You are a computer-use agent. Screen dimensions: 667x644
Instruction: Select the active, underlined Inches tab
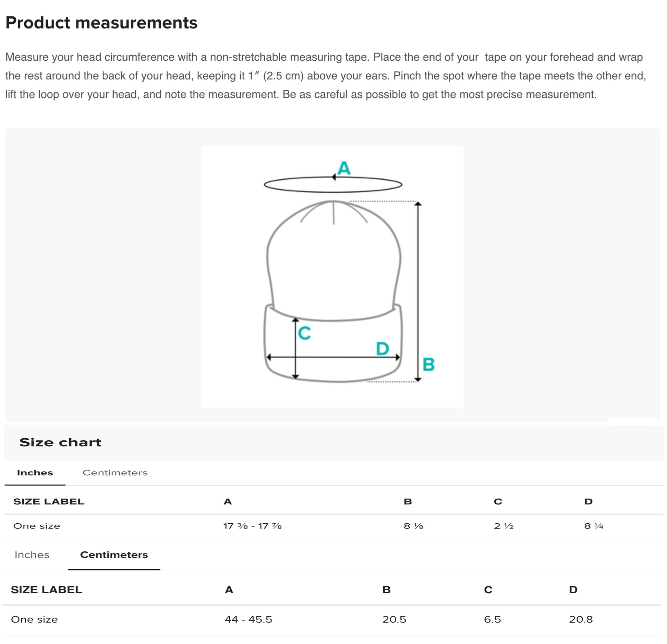pos(35,473)
